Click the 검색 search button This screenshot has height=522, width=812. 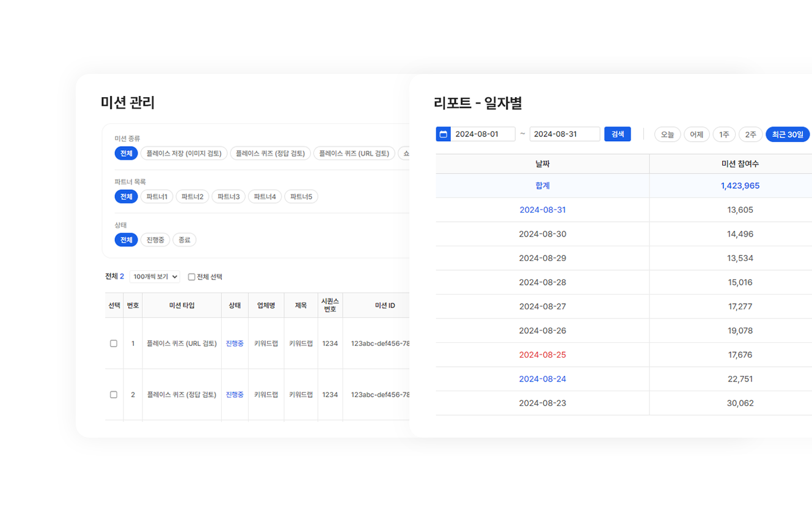[617, 134]
